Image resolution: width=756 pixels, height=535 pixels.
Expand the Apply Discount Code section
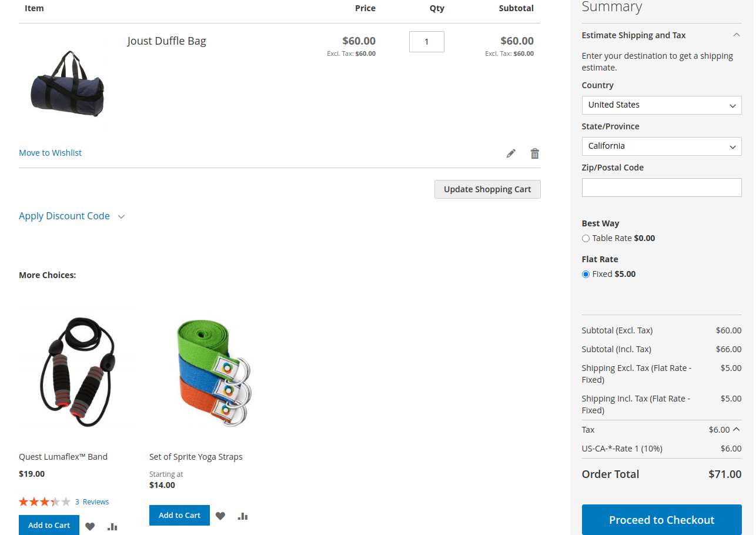coord(64,216)
